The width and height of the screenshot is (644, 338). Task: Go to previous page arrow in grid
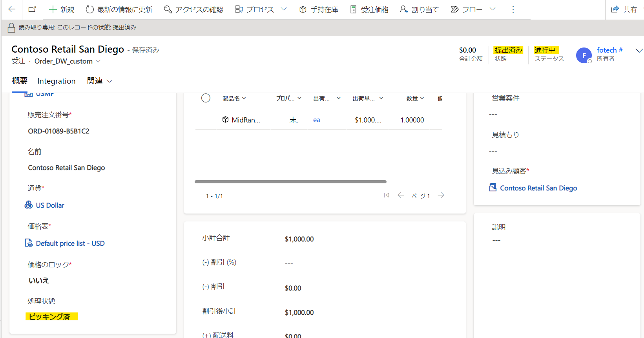(401, 195)
